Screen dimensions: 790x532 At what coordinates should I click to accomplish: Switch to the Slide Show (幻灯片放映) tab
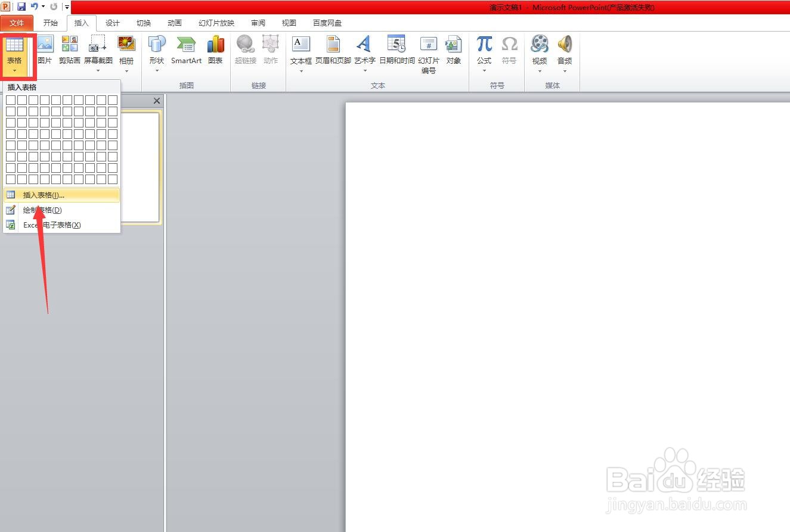coord(216,23)
